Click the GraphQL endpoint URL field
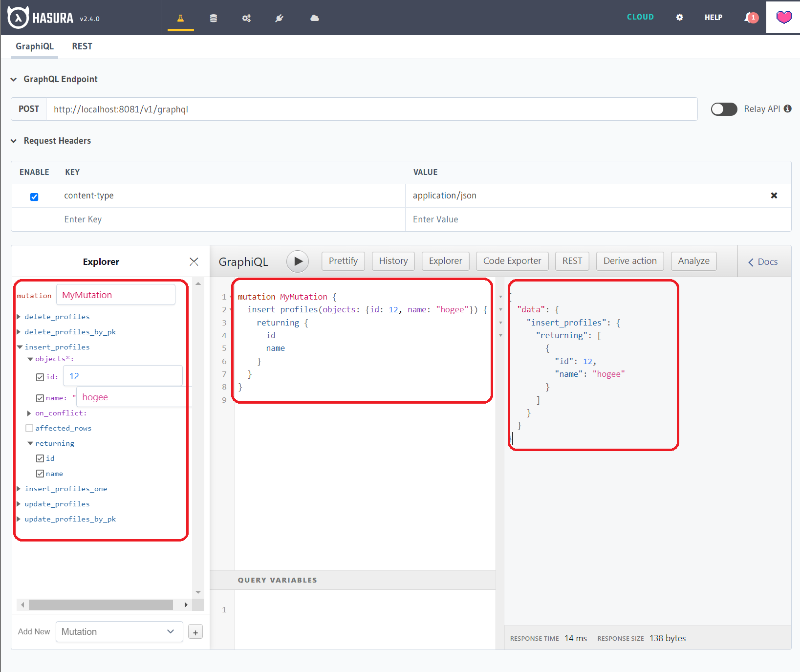The width and height of the screenshot is (800, 672). point(371,109)
